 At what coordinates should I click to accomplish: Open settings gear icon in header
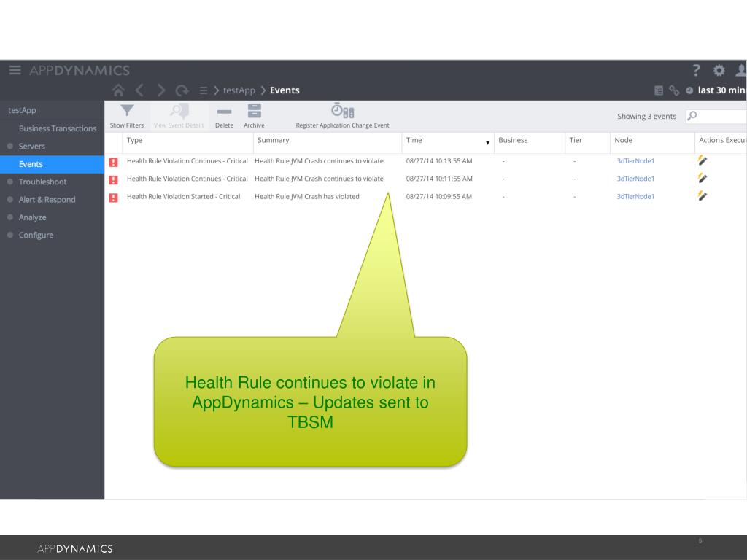pyautogui.click(x=719, y=71)
